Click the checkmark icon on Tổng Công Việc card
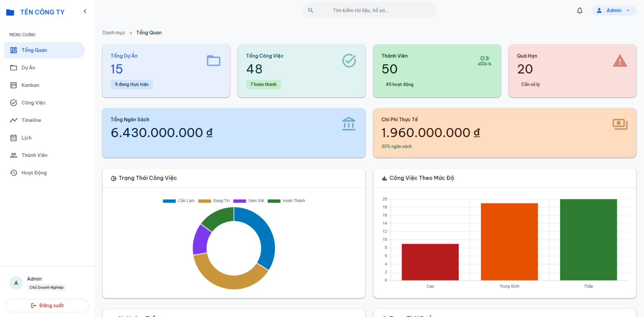 [x=349, y=61]
